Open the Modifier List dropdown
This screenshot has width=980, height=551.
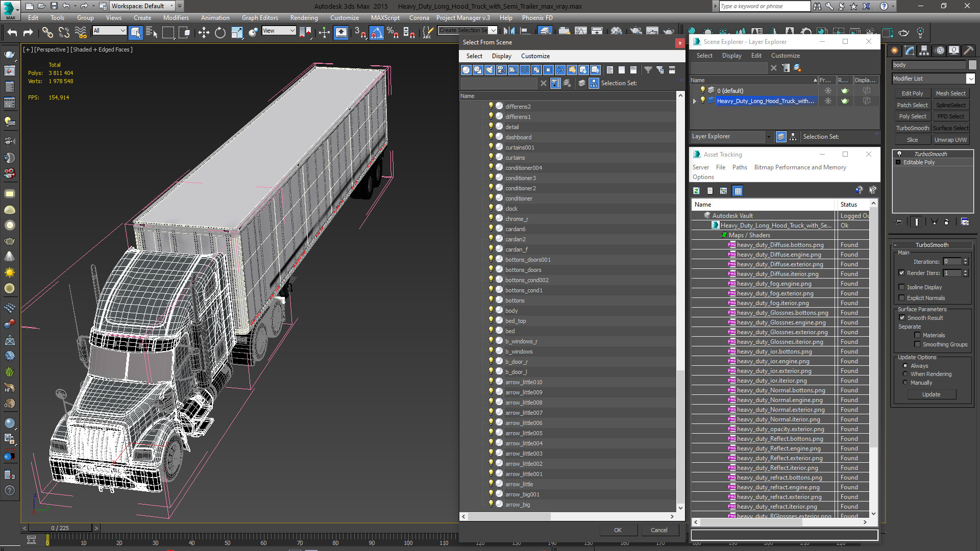[970, 79]
